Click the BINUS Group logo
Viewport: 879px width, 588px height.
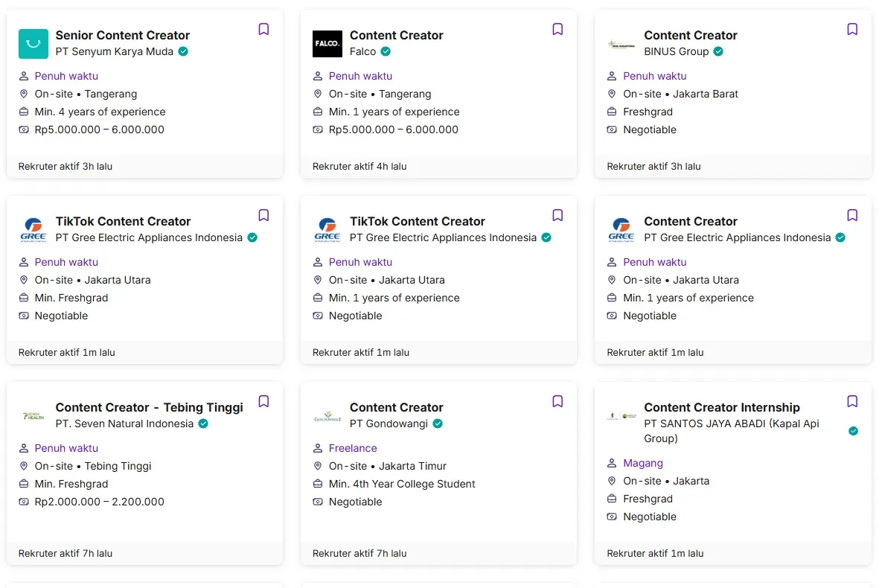(621, 44)
